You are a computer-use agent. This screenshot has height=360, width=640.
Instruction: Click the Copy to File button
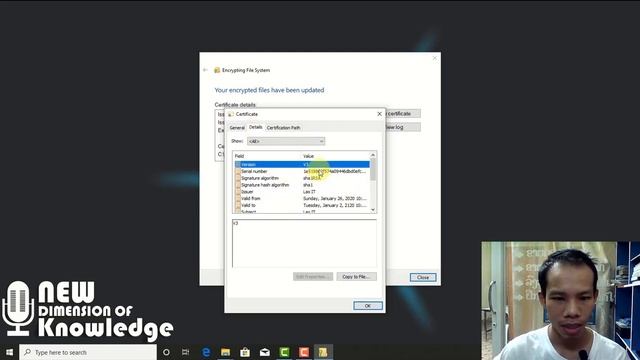(x=356, y=277)
